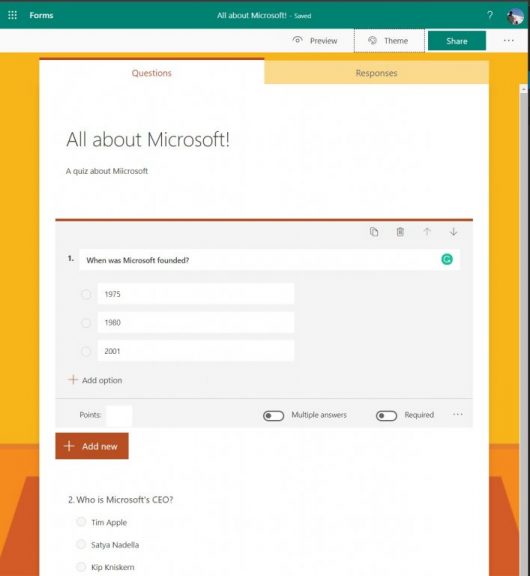Click the plus icon next to Add option
This screenshot has width=530, height=576.
tap(73, 379)
